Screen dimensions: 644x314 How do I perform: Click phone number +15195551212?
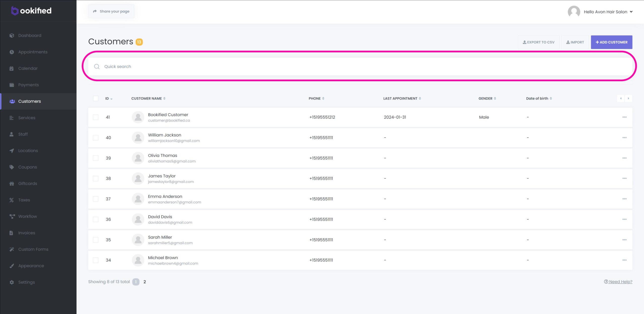coord(322,117)
